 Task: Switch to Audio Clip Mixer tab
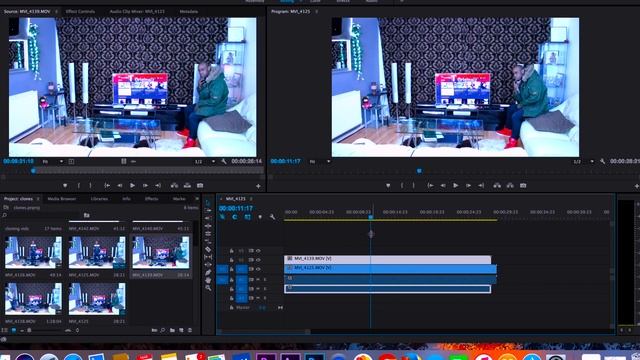tap(137, 11)
